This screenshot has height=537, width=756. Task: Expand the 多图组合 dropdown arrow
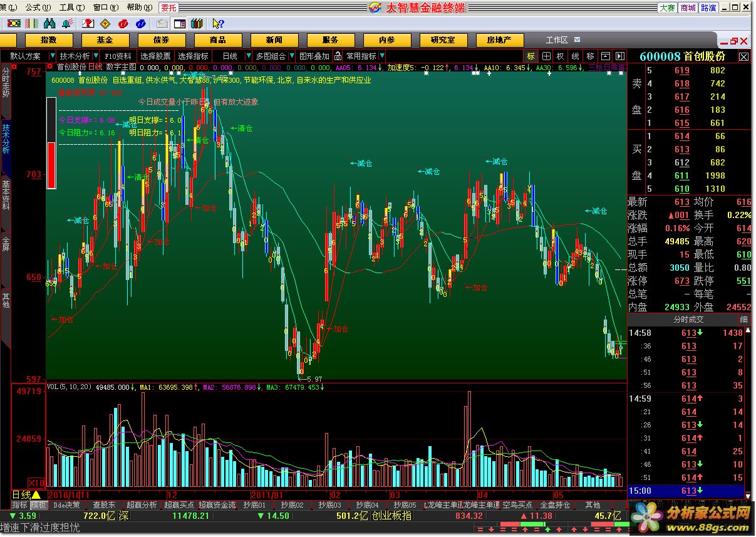point(292,56)
